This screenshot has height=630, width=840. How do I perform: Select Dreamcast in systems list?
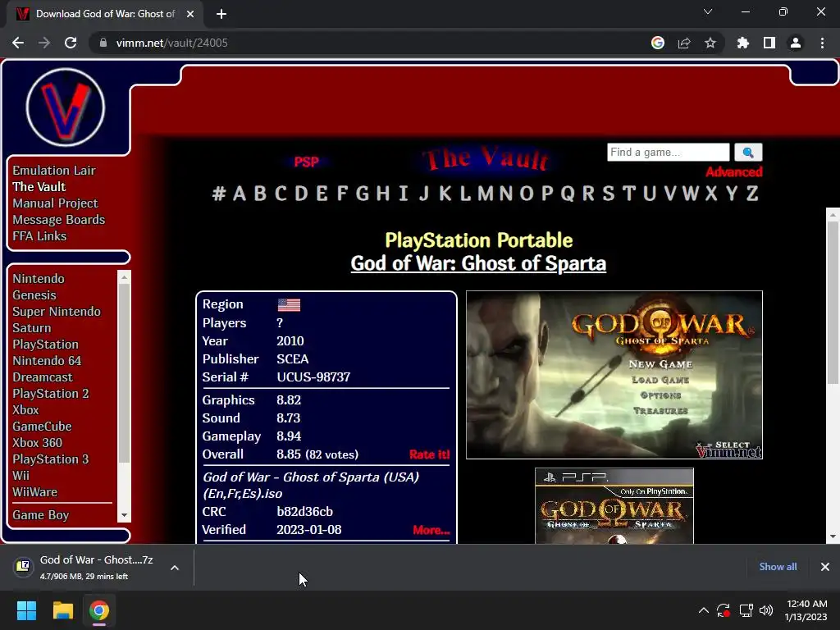(43, 377)
